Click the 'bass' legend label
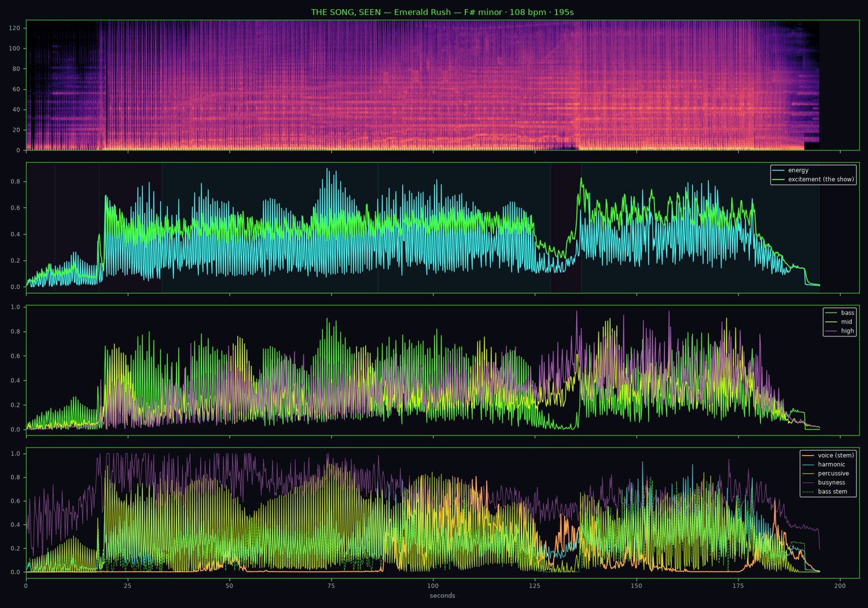This screenshot has width=868, height=608. point(847,313)
